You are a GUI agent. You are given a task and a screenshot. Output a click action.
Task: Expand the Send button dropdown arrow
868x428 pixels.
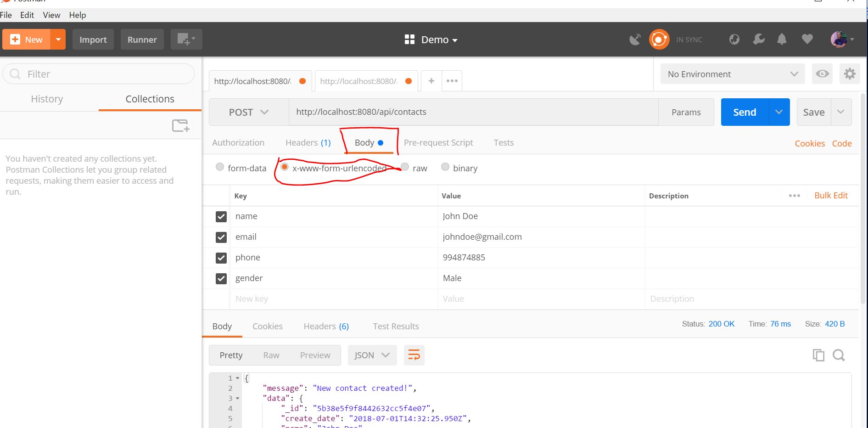point(779,112)
